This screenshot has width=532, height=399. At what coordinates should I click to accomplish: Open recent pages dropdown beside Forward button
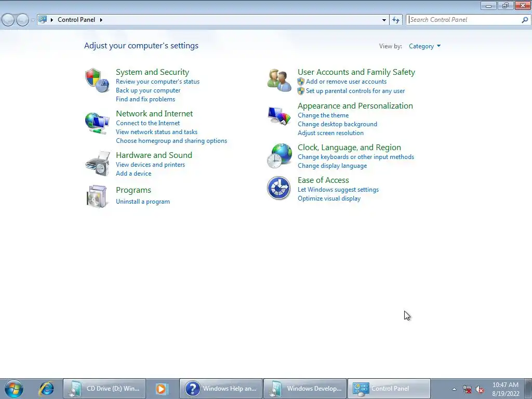[33, 20]
